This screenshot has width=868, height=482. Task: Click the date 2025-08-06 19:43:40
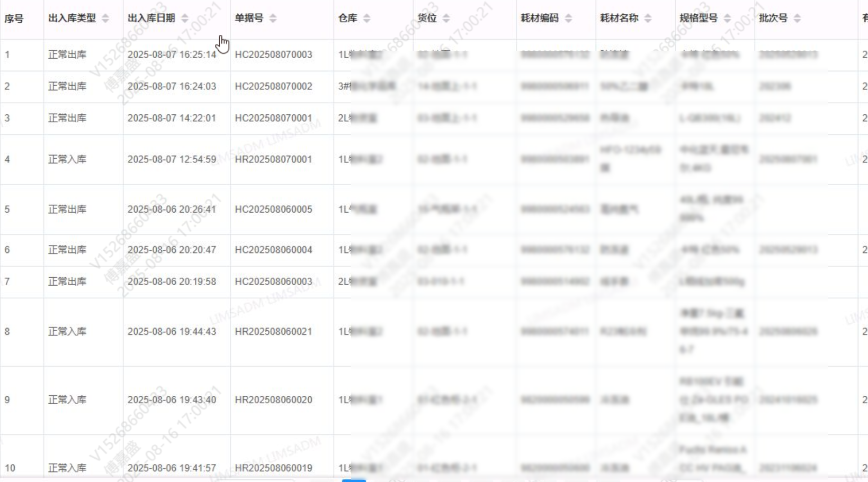pos(172,400)
